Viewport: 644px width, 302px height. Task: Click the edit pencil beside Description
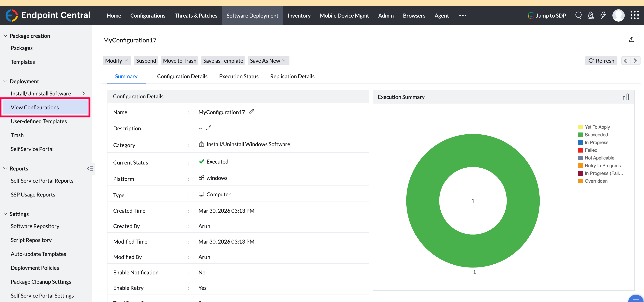tap(209, 128)
